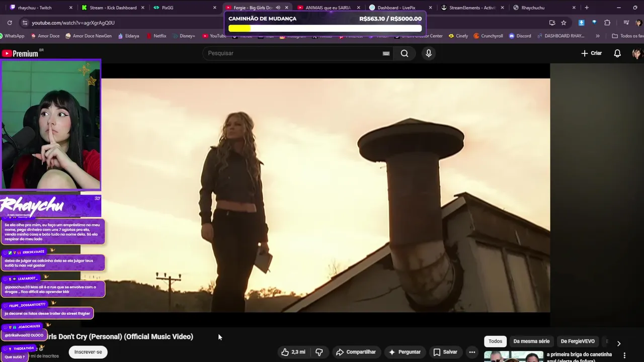Start voice search with the microphone icon
This screenshot has width=644, height=362.
429,53
